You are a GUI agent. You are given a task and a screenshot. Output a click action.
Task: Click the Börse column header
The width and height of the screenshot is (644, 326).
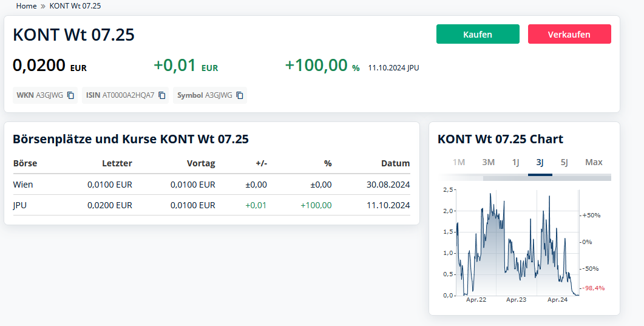[25, 163]
